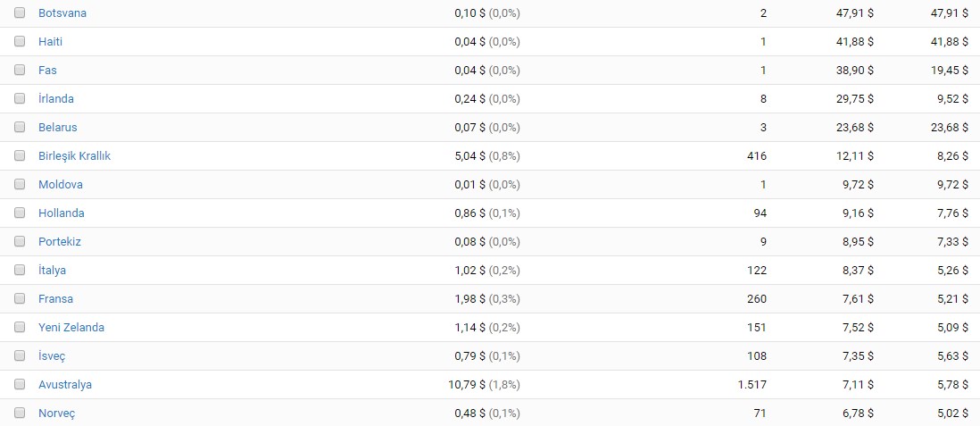The image size is (980, 426).
Task: Click the 10,79 $ earnings value for Avustralya
Action: point(466,385)
